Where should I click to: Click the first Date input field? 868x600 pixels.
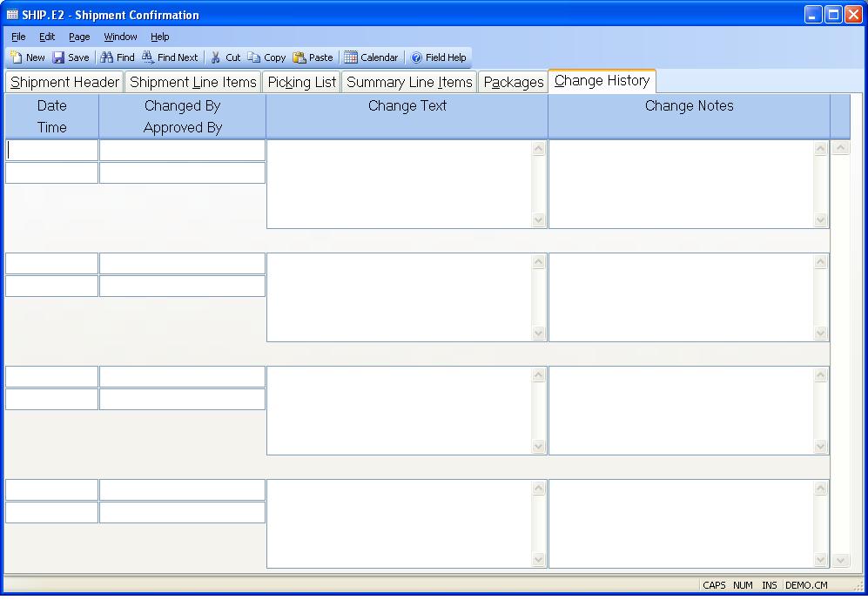pos(52,150)
